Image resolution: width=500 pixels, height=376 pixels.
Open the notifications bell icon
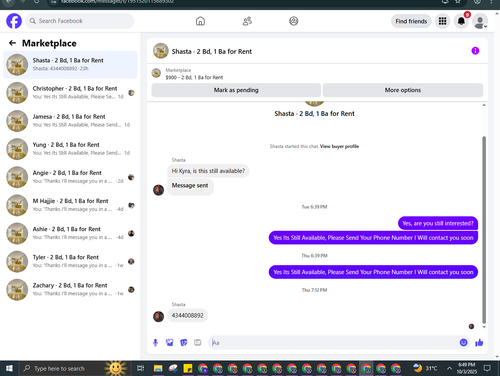click(461, 21)
